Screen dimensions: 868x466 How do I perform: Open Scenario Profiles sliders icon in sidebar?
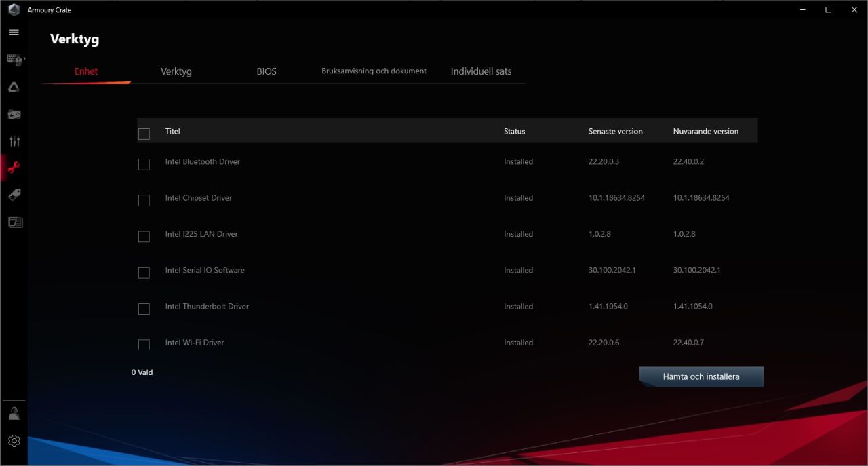[x=14, y=141]
